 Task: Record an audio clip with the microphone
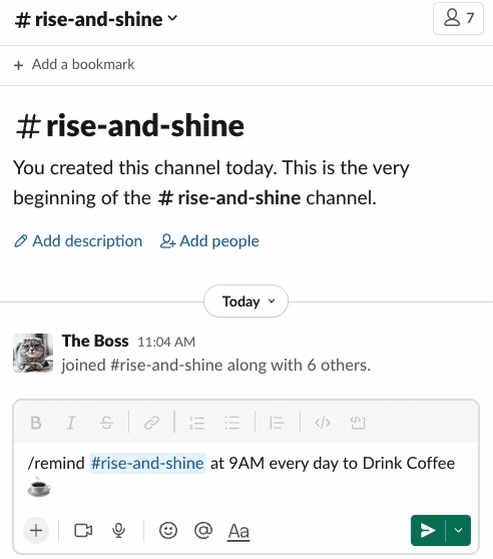[119, 530]
